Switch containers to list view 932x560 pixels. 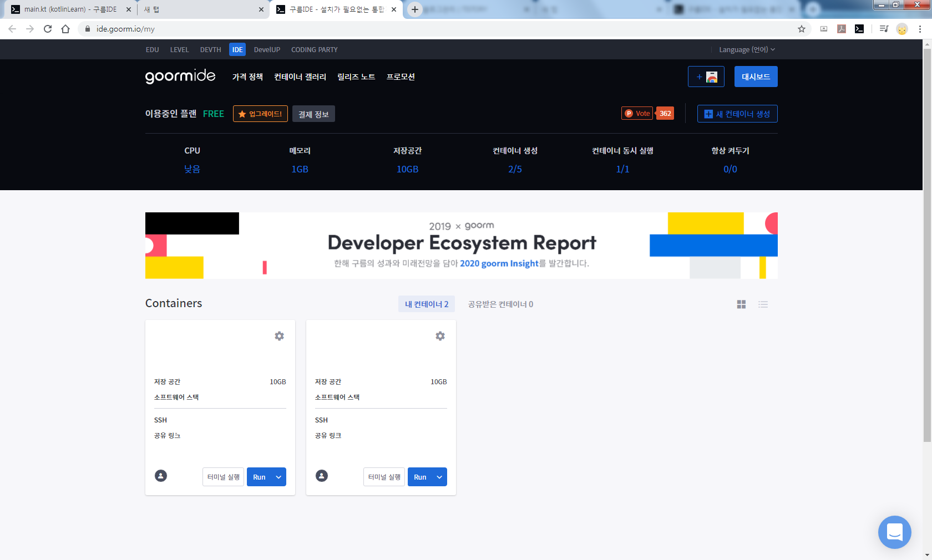pyautogui.click(x=763, y=304)
